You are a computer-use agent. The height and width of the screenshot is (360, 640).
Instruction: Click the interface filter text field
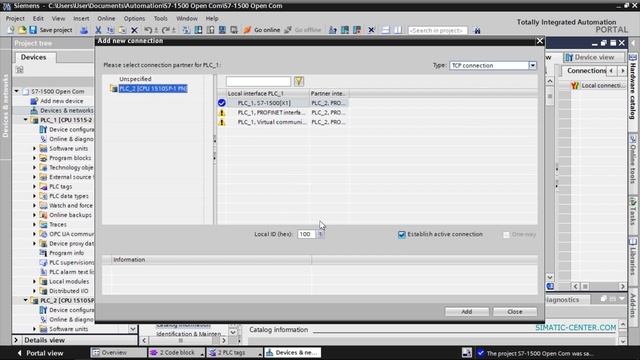(258, 81)
